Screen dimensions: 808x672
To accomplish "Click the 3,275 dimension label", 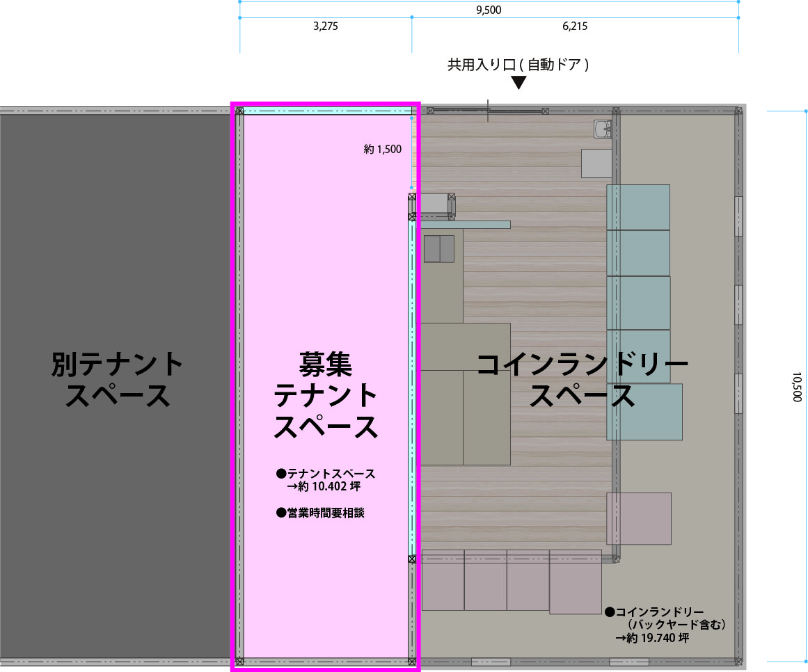I will coord(326,26).
